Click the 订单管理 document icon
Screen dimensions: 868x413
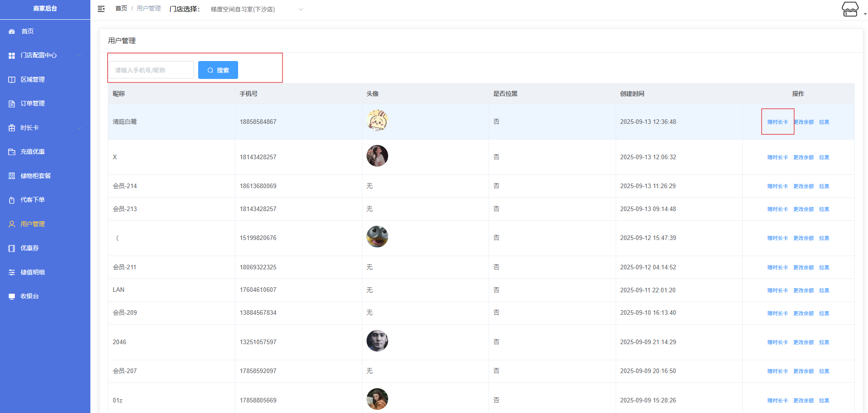12,104
